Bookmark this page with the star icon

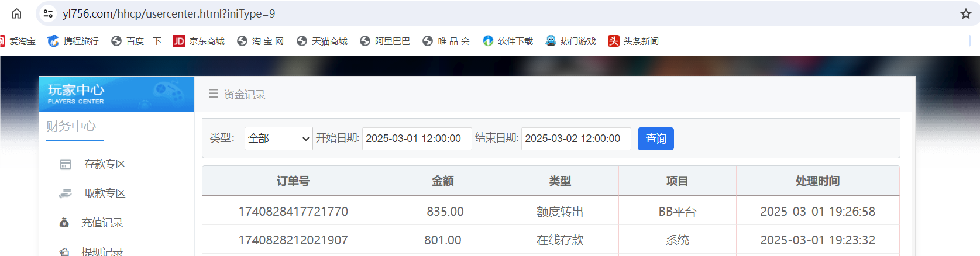(966, 13)
